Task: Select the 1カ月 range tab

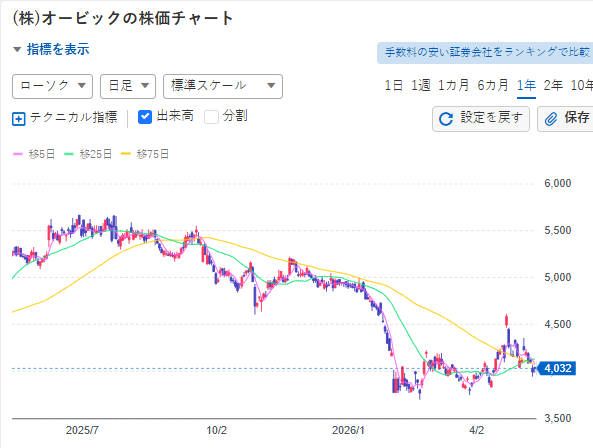Action: [453, 85]
